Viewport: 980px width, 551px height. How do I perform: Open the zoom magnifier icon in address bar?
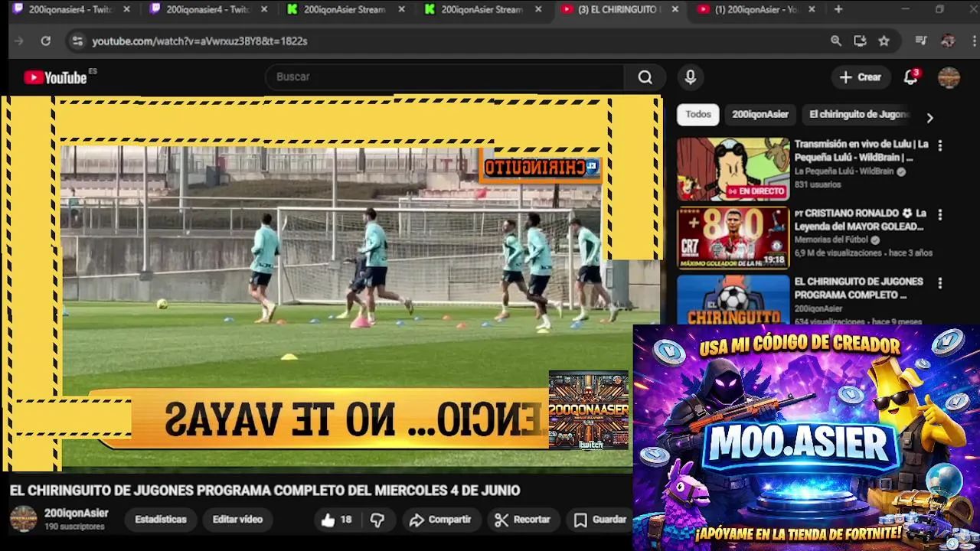836,41
